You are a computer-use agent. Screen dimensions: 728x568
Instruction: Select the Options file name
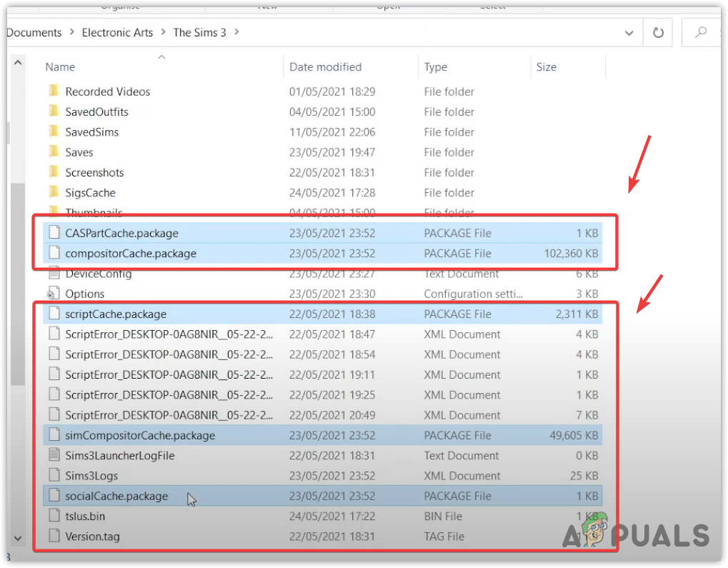click(x=84, y=294)
